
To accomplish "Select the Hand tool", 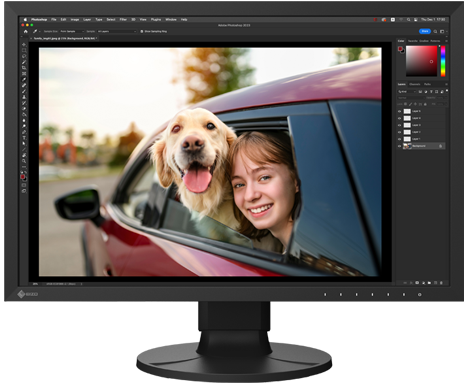I will click(x=24, y=155).
